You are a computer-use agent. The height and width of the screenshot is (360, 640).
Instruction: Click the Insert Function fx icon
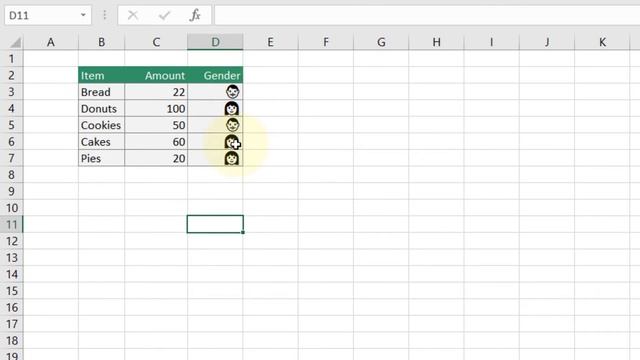tap(195, 16)
